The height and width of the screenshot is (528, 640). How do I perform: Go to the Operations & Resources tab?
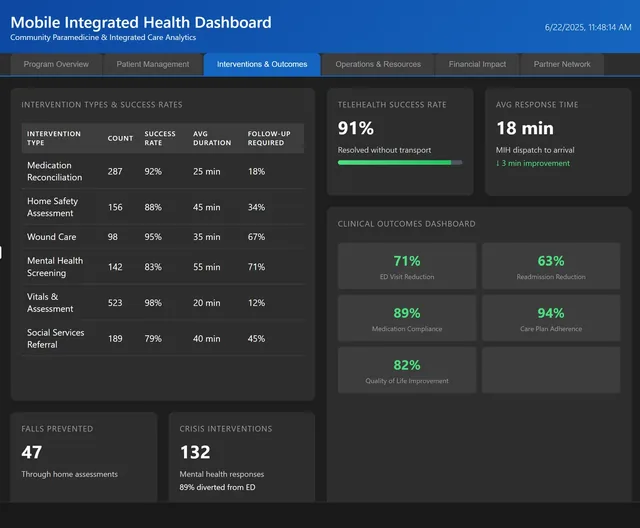[x=378, y=64]
